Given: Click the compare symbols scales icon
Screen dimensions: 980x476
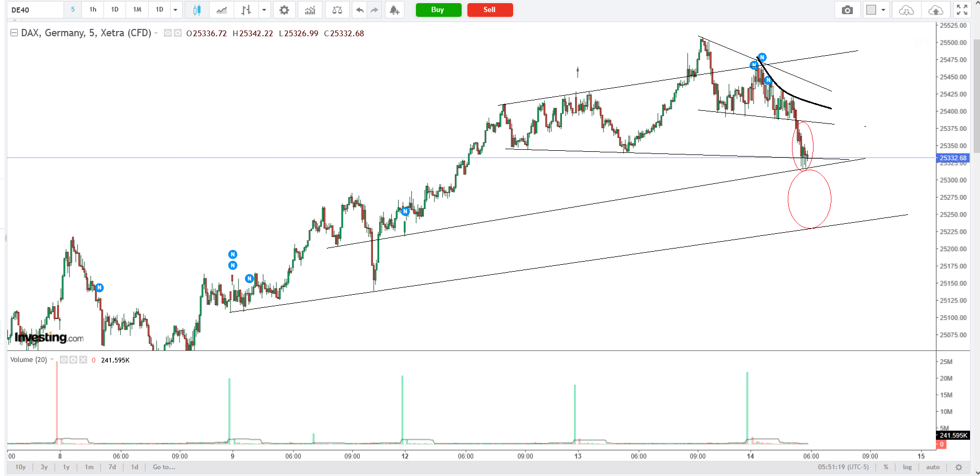Looking at the screenshot, I should pyautogui.click(x=337, y=10).
